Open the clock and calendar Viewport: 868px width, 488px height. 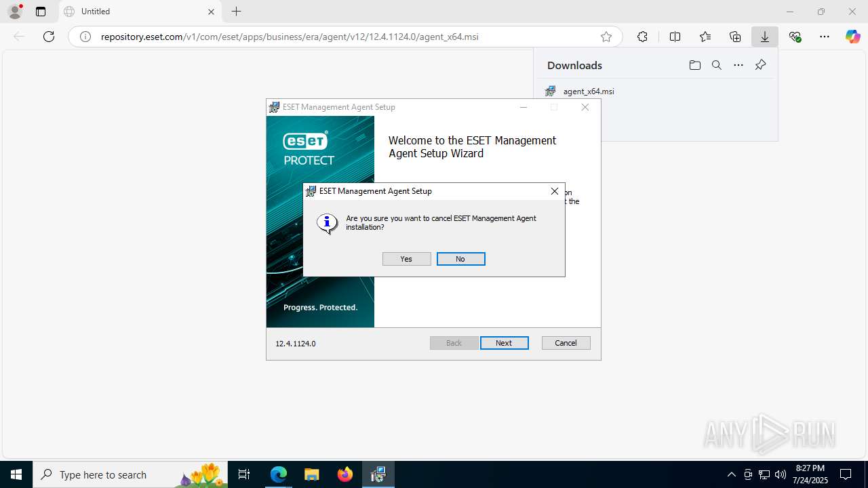[810, 474]
